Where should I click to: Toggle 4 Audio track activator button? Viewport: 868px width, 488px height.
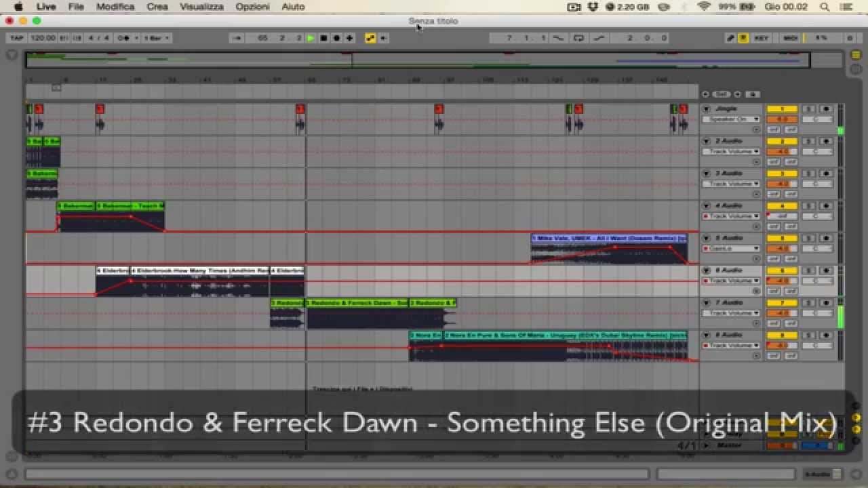click(x=781, y=205)
